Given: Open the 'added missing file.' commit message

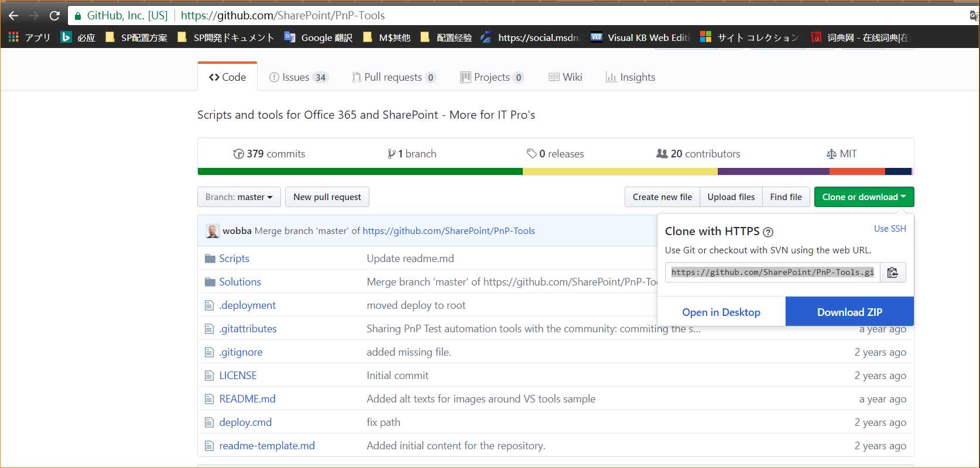Looking at the screenshot, I should point(409,352).
